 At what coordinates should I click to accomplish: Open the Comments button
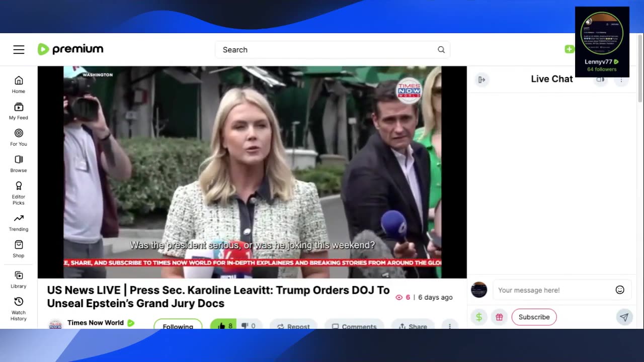(x=355, y=325)
